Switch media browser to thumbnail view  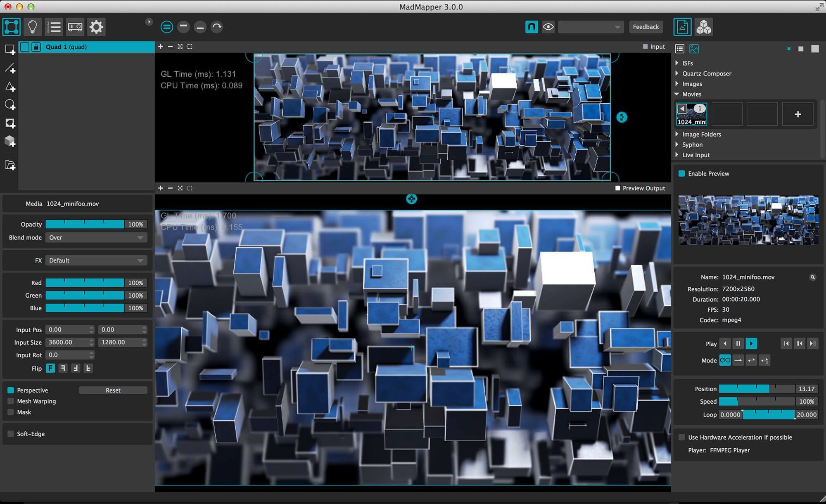[x=694, y=49]
